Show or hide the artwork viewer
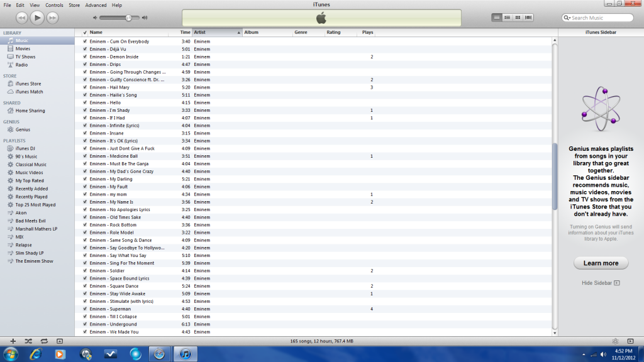Viewport: 644px width, 362px height. [60, 341]
